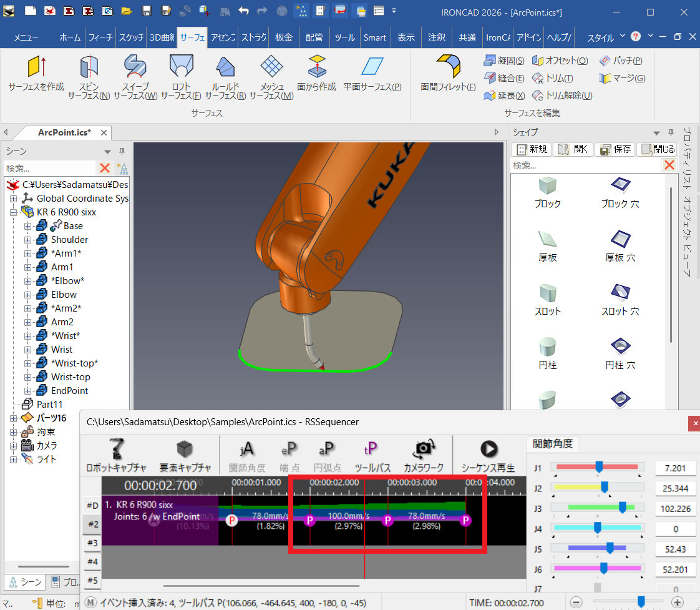700x610 pixels.
Task: Select the スイープサーフェス tool
Action: coord(135,77)
